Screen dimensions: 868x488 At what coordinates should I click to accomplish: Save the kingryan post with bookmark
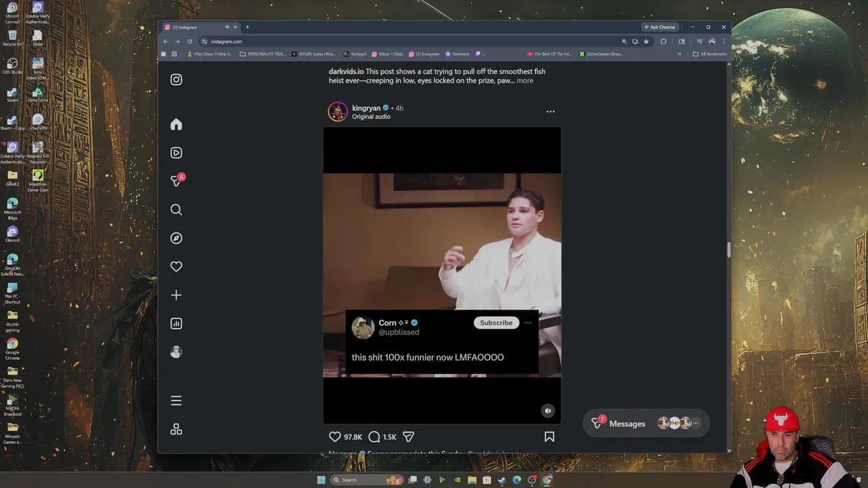click(x=549, y=437)
